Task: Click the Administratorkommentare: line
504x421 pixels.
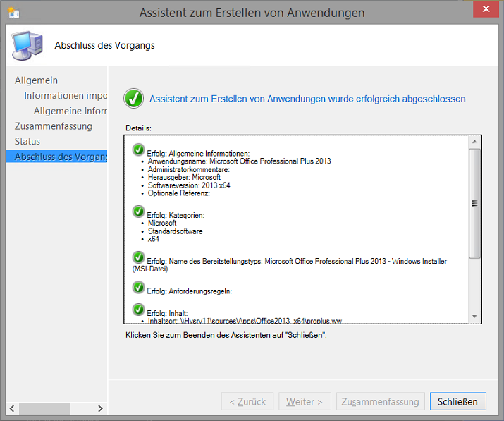Action: pyautogui.click(x=188, y=169)
